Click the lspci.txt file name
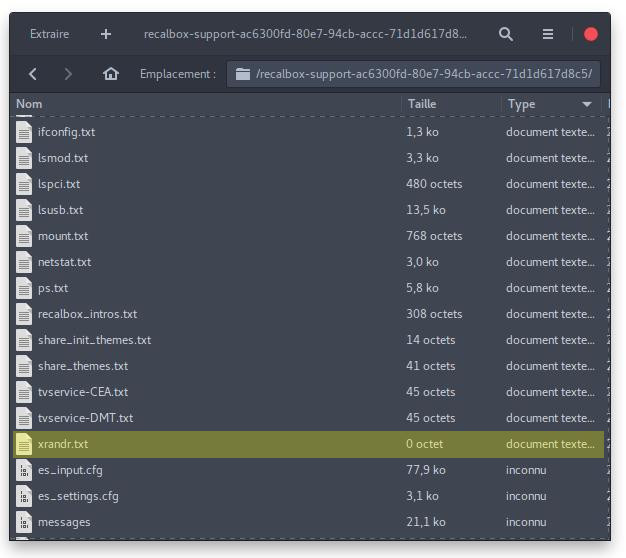This screenshot has height=558, width=626. click(59, 184)
